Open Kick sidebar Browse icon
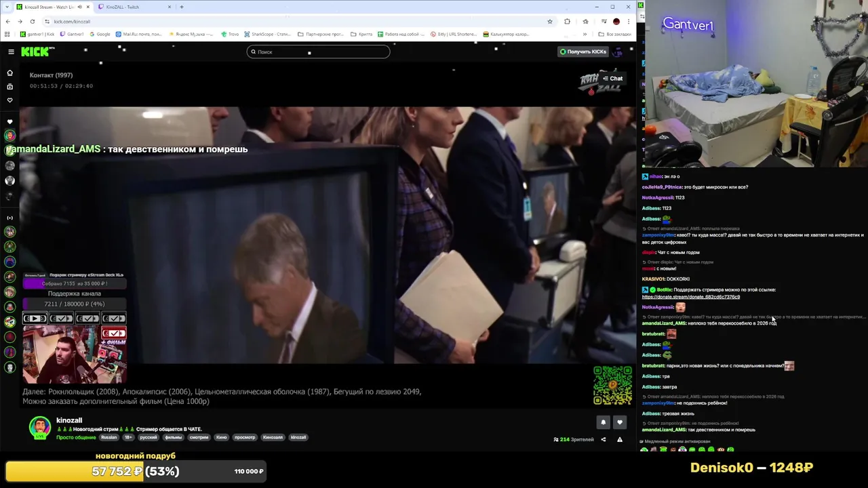Image resolution: width=868 pixels, height=488 pixels. pos(9,86)
